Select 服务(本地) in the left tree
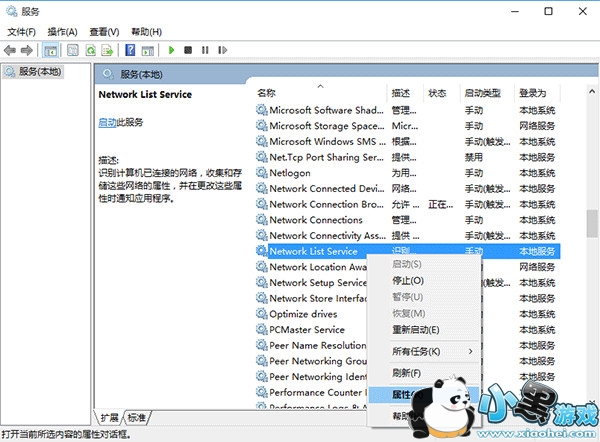 coord(33,72)
